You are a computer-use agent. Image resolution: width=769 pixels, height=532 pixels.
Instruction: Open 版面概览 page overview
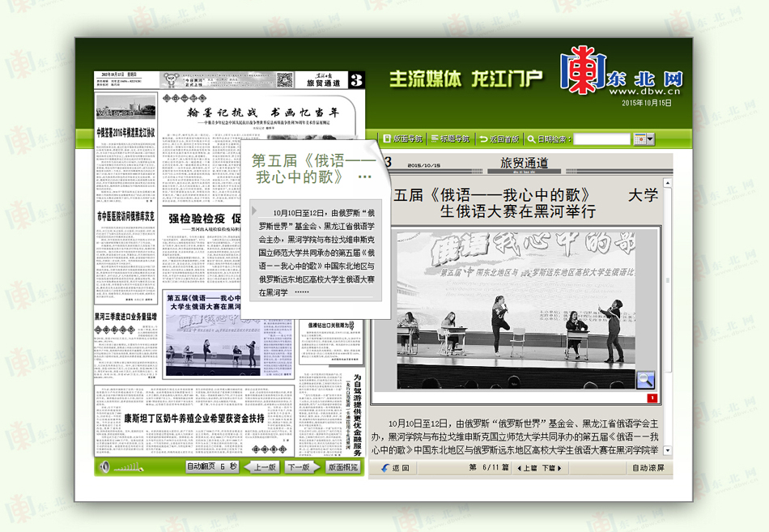coord(342,467)
